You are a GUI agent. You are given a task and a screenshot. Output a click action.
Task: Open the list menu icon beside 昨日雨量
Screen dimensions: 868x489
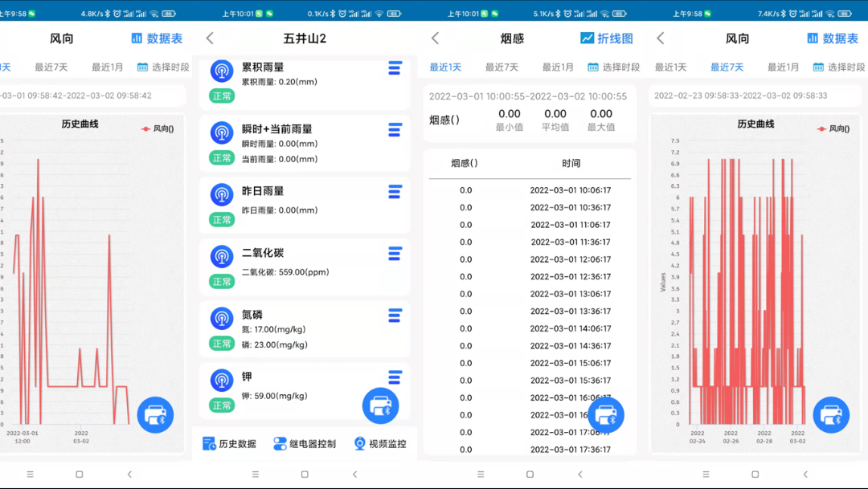pos(395,192)
